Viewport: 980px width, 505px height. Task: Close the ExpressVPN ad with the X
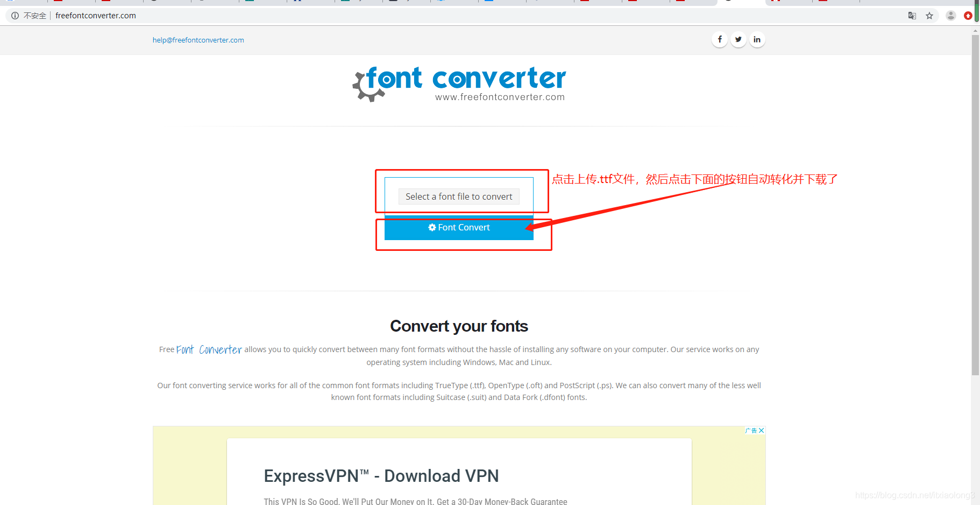[761, 431]
